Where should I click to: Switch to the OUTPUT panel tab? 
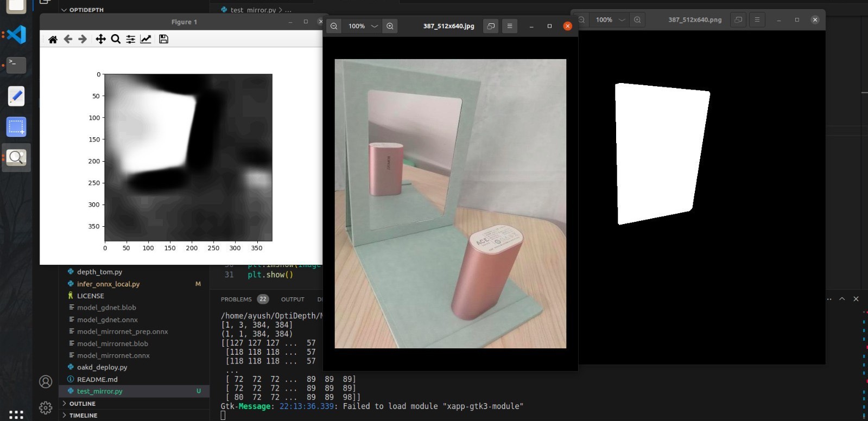tap(293, 299)
